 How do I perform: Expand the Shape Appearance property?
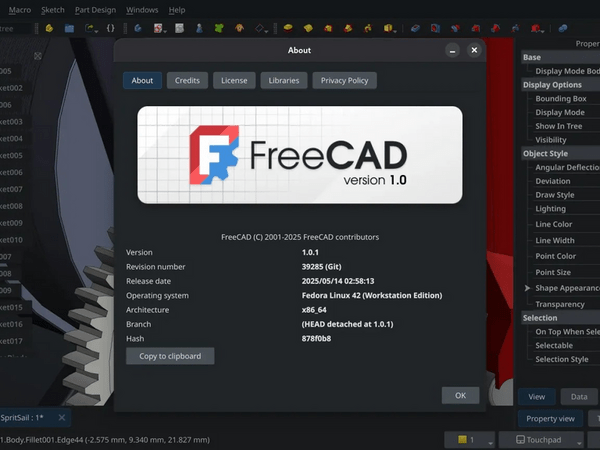[527, 288]
